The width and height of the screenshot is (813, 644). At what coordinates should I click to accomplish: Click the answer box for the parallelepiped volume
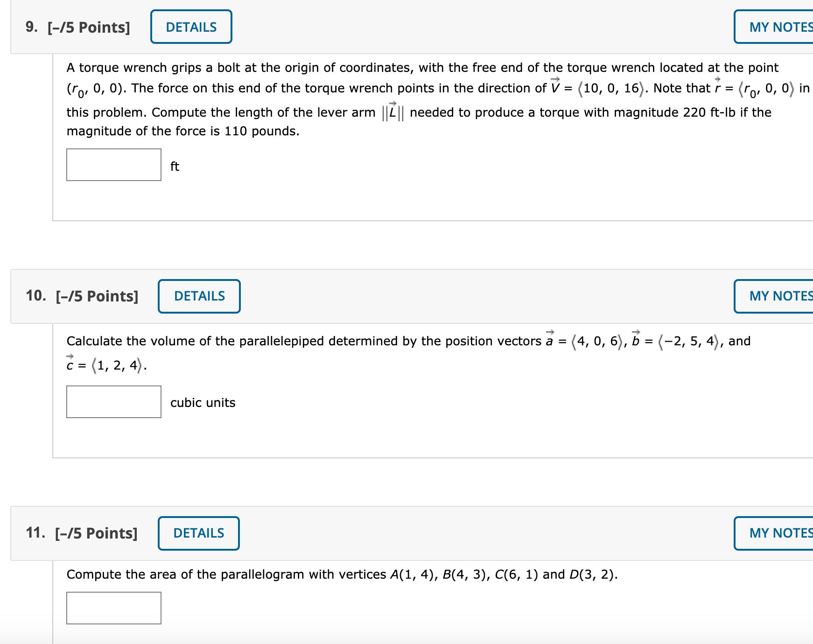coord(113,402)
